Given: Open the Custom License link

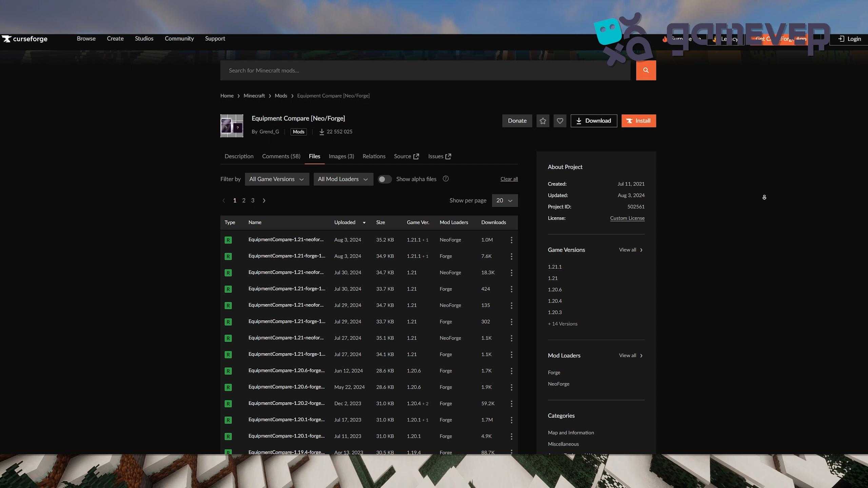Looking at the screenshot, I should tap(627, 218).
